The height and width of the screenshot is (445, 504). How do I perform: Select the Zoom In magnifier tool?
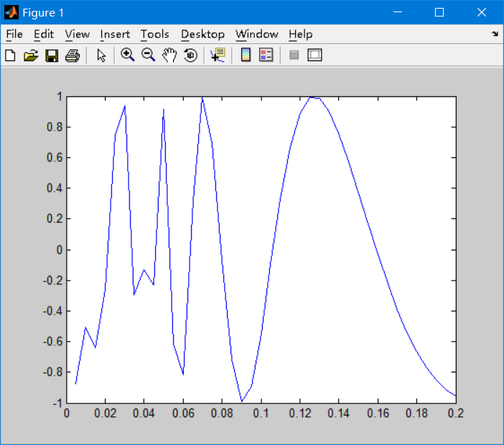click(x=127, y=55)
